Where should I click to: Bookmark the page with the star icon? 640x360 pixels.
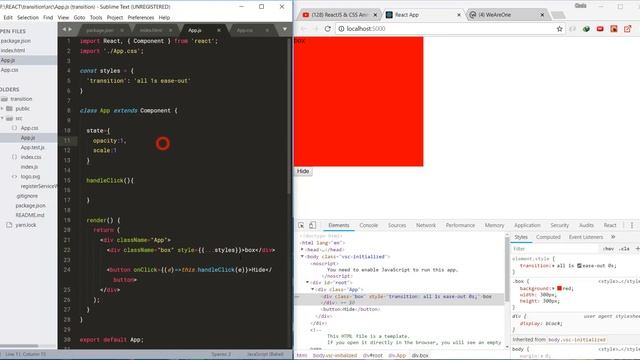click(x=559, y=29)
